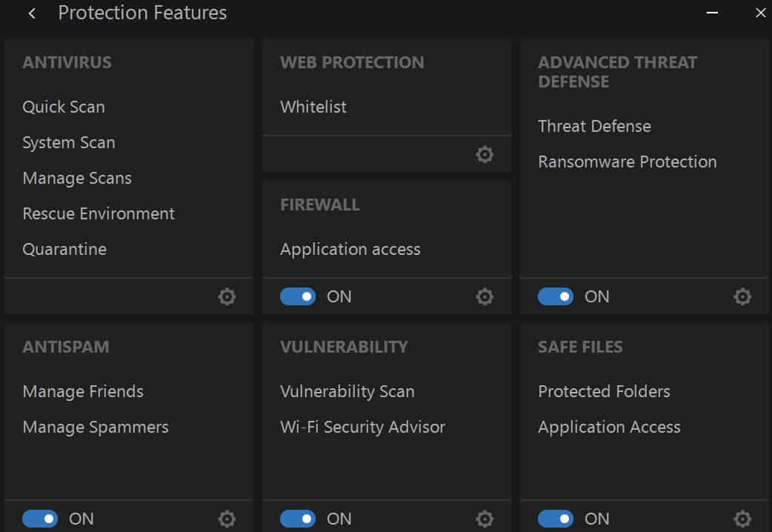Turn off Antispam protection
Screen dimensions: 772x532
coord(39,519)
